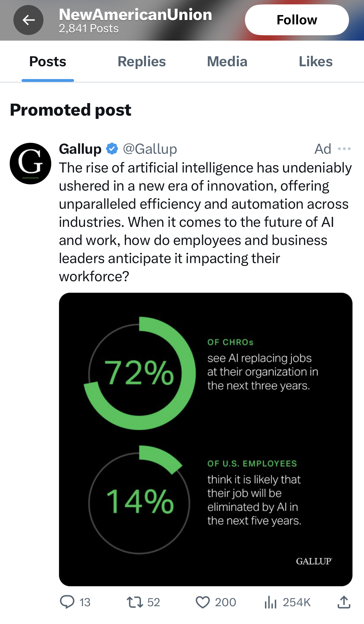Select the Posts tab
Viewport: 364px width, 624px height.
[48, 62]
